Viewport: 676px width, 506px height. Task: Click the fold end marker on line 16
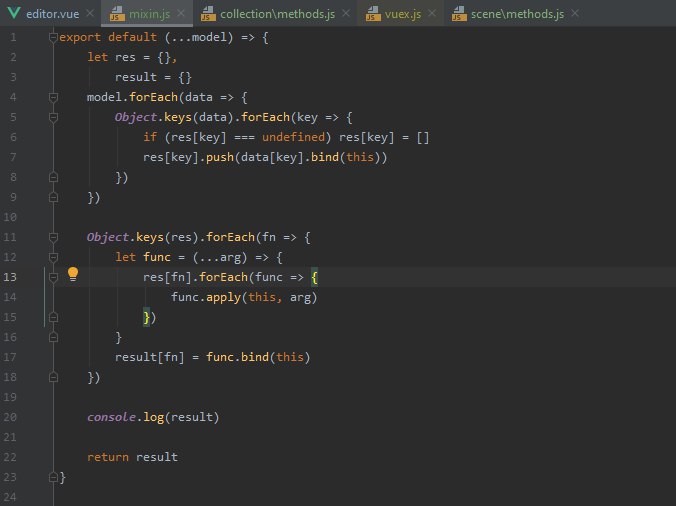click(x=53, y=337)
